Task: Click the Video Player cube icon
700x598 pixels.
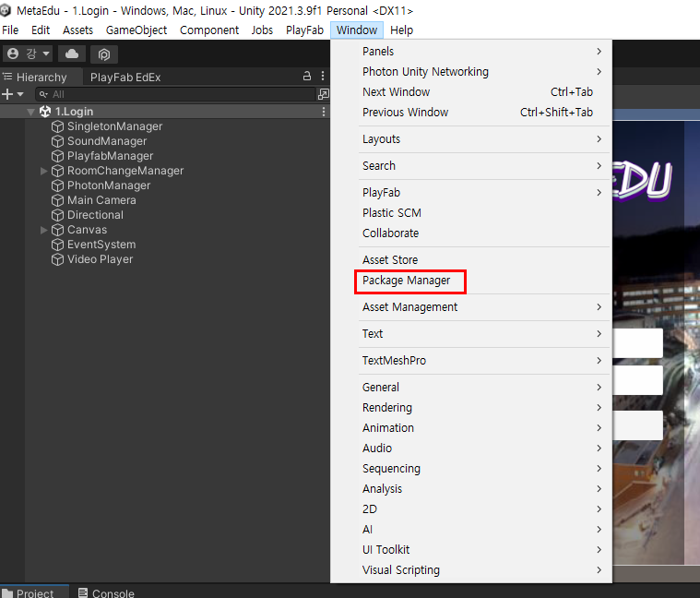Action: pyautogui.click(x=57, y=259)
